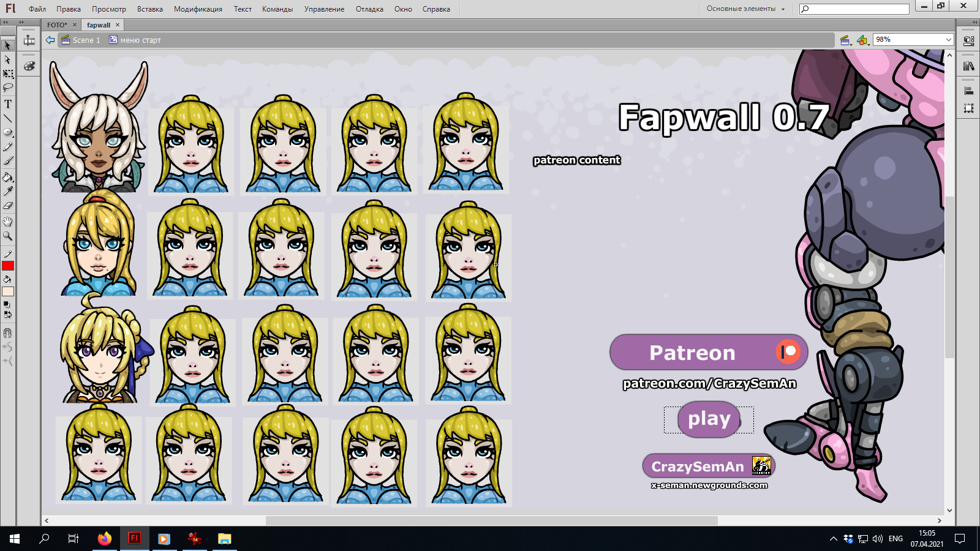
Task: Activate the Zoom magnifier tool
Action: (8, 236)
